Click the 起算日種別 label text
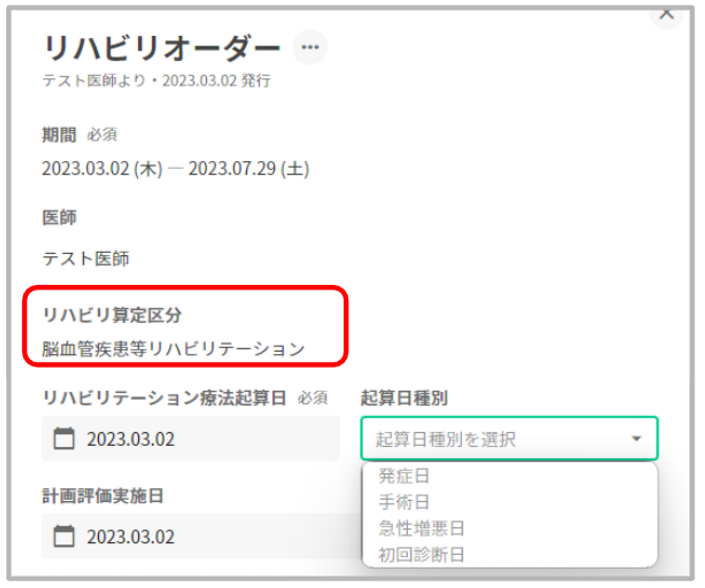This screenshot has height=588, width=705. tap(404, 398)
